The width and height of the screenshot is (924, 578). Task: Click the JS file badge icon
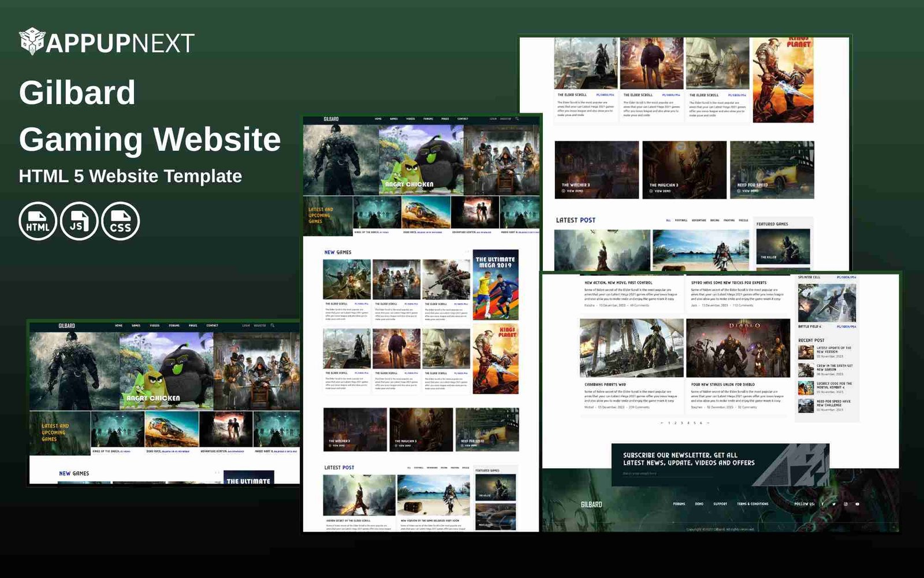tap(79, 221)
